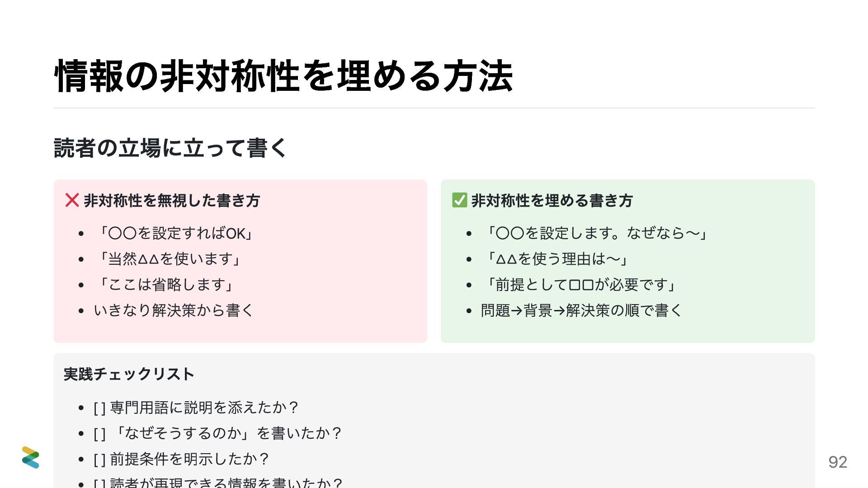Click the bullet 「〇〇を設定します。なぜなら〜」
The image size is (868, 488).
596,234
